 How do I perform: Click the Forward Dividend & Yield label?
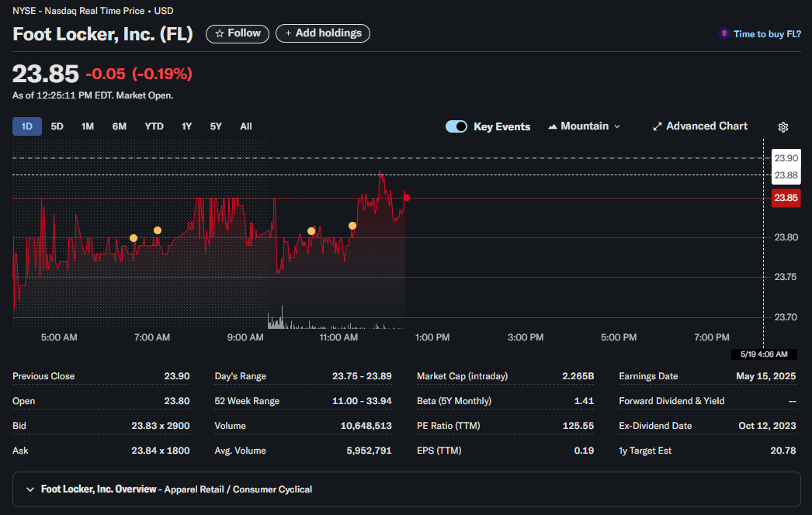pos(671,401)
